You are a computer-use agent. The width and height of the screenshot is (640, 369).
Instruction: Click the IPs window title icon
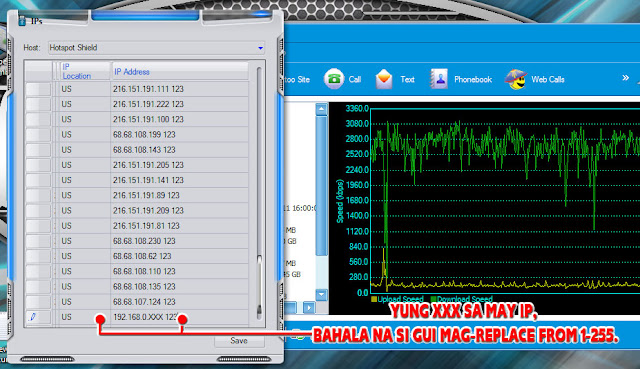[x=22, y=21]
